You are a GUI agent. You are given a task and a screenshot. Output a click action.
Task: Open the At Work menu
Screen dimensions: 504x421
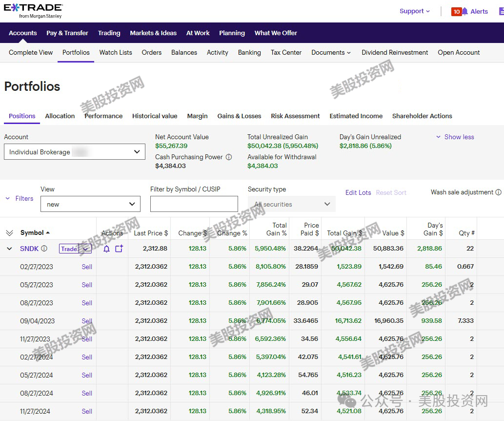[198, 33]
